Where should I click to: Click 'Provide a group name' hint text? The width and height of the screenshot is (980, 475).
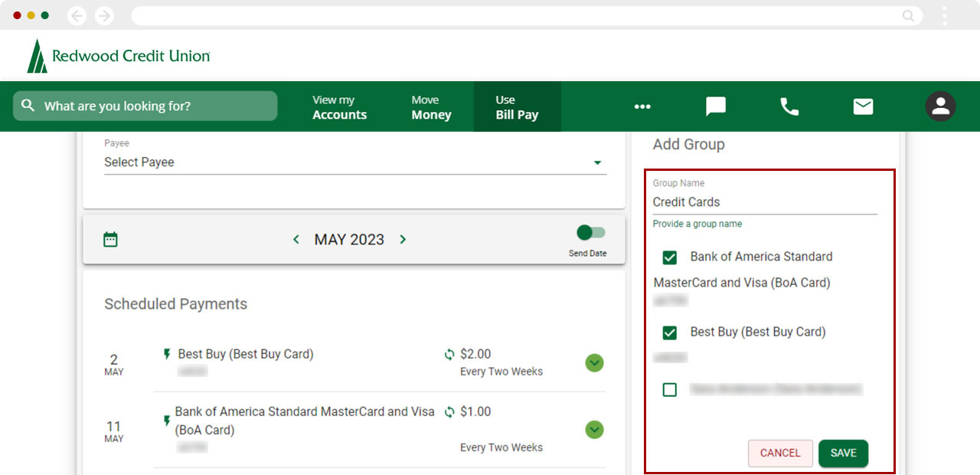(697, 224)
